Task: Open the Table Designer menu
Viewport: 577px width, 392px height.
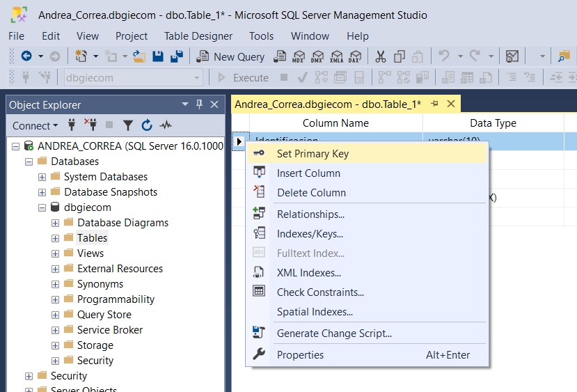Action: (x=198, y=36)
